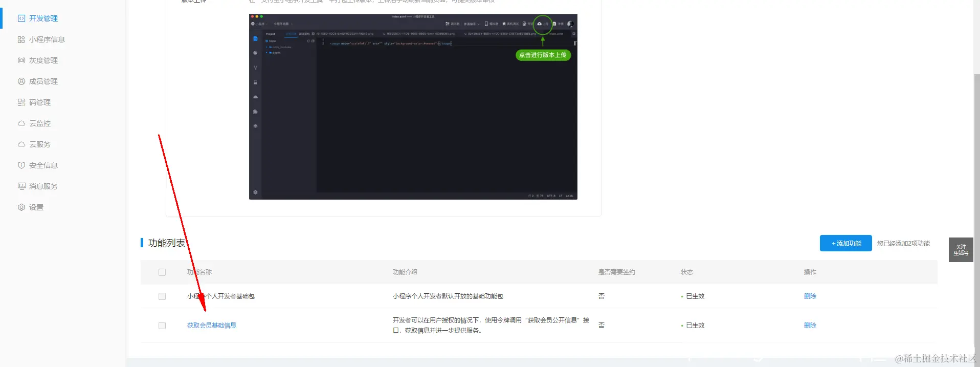Image resolution: width=980 pixels, height=367 pixels.
Task: Check the 小程序个人开发者基础包 row checkbox
Action: pyautogui.click(x=162, y=296)
